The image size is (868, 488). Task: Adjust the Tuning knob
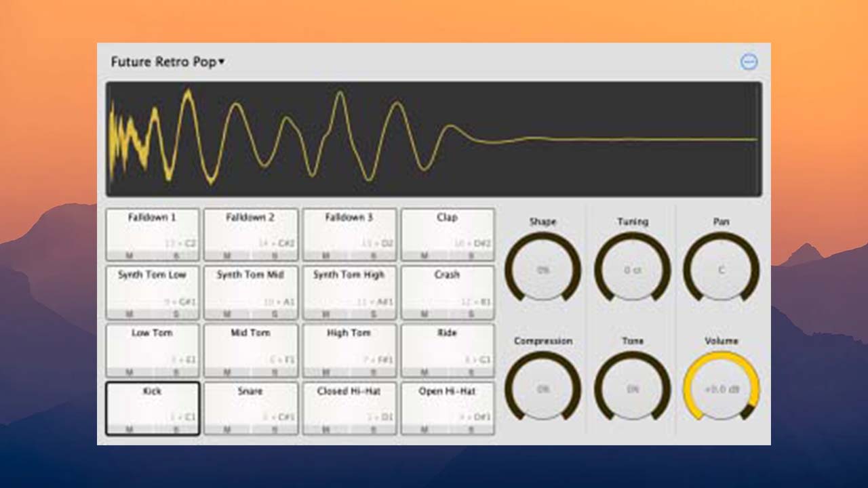click(x=631, y=269)
